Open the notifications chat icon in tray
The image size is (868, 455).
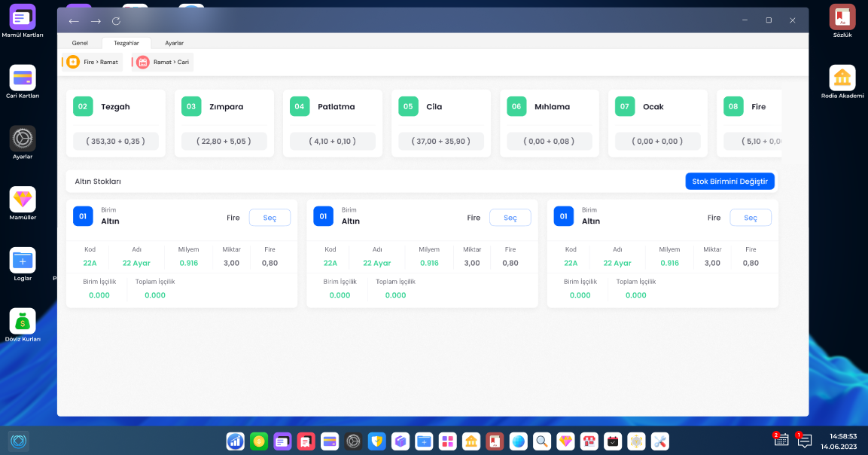(804, 441)
